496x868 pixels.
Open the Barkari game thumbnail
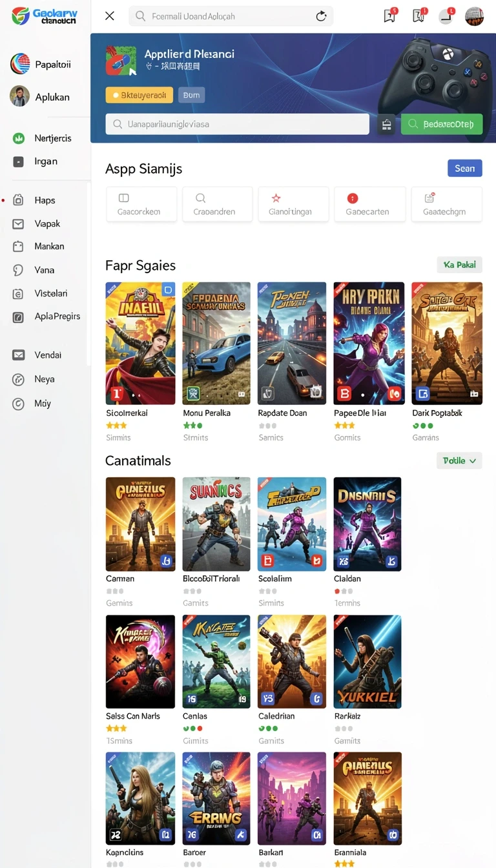tap(292, 798)
